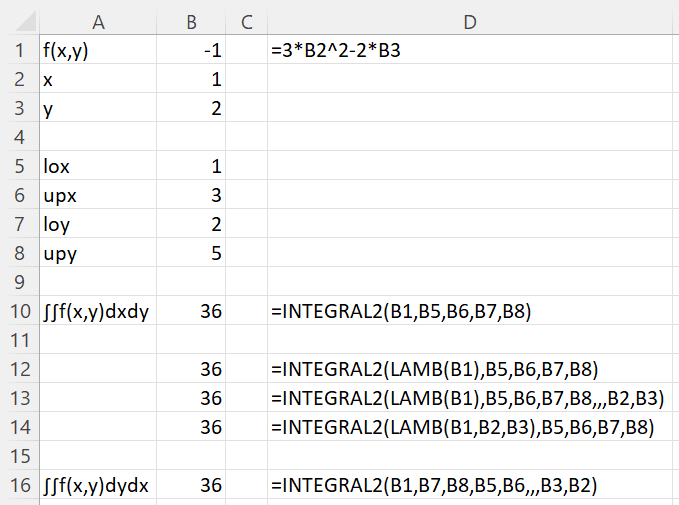Select row 10 header
Viewport: 679px width, 505px height.
coord(17,311)
